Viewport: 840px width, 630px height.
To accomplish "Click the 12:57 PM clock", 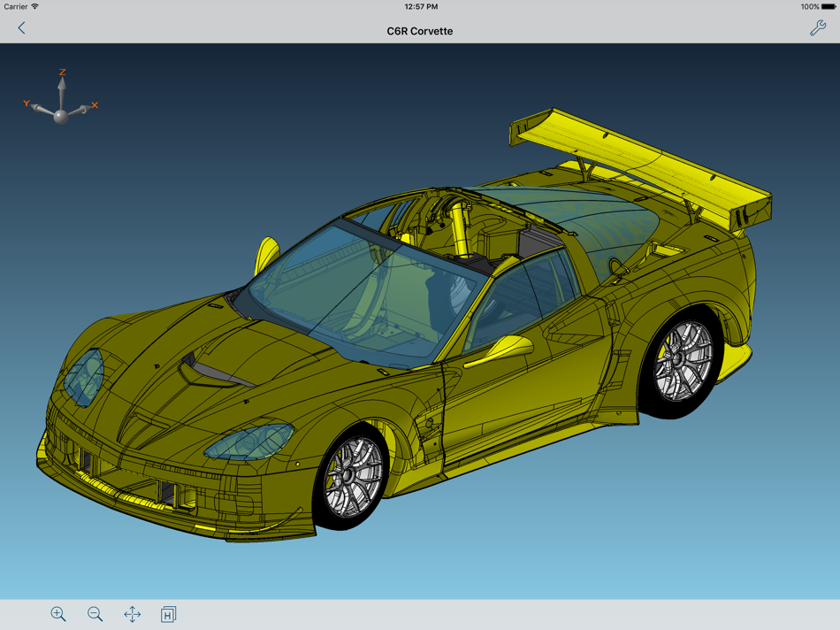I will click(x=421, y=6).
